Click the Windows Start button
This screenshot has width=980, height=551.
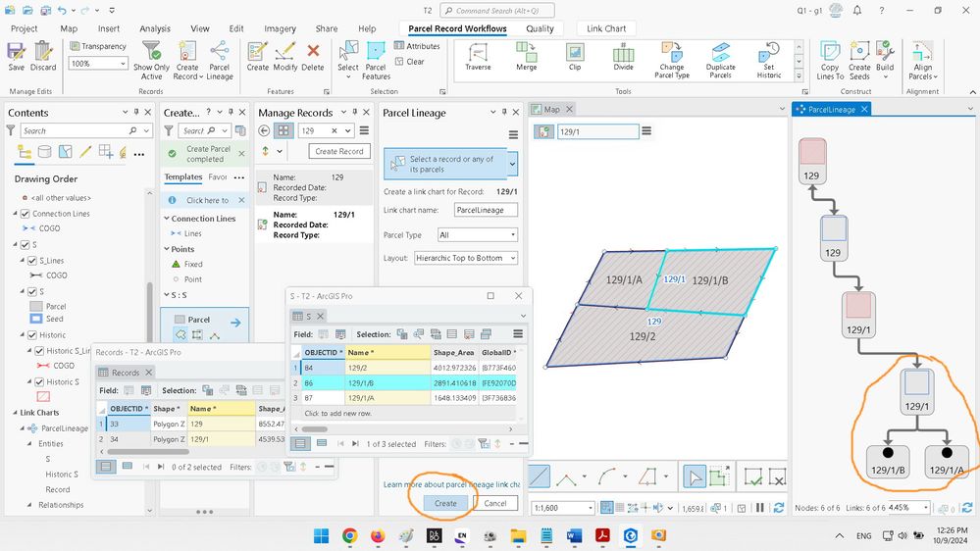tap(321, 535)
